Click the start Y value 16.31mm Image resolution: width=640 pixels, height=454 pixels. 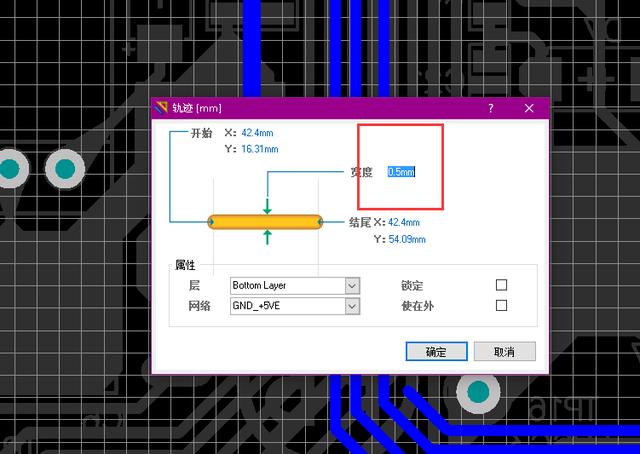tap(260, 149)
